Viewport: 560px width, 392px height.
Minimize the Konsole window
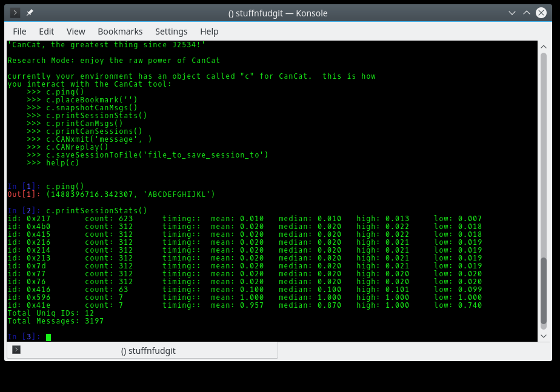click(512, 13)
